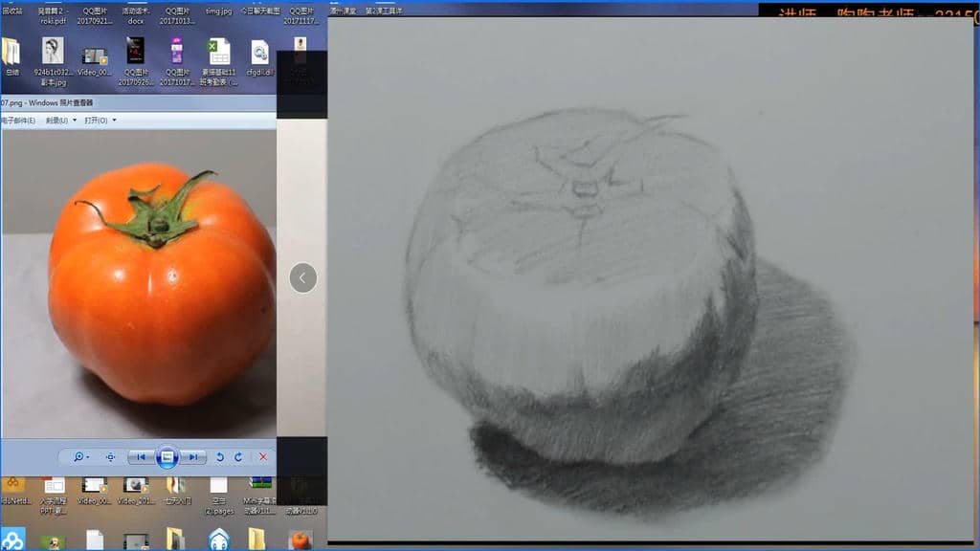Image resolution: width=980 pixels, height=551 pixels.
Task: Select the tomato image desktop icon at bottom
Action: click(x=301, y=540)
